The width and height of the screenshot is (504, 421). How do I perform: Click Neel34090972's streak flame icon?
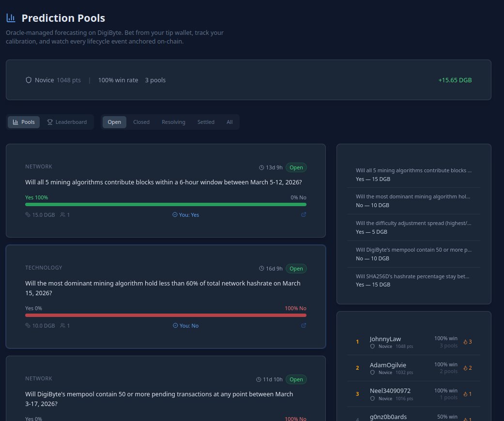(465, 394)
